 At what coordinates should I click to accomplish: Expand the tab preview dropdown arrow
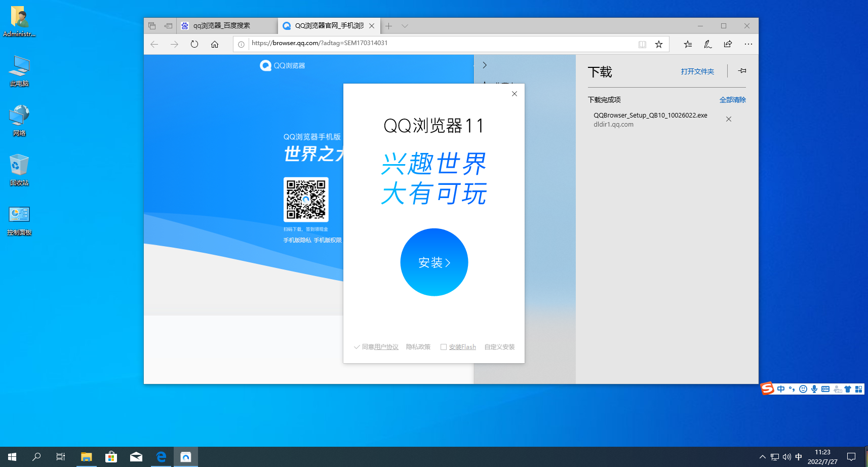point(405,26)
